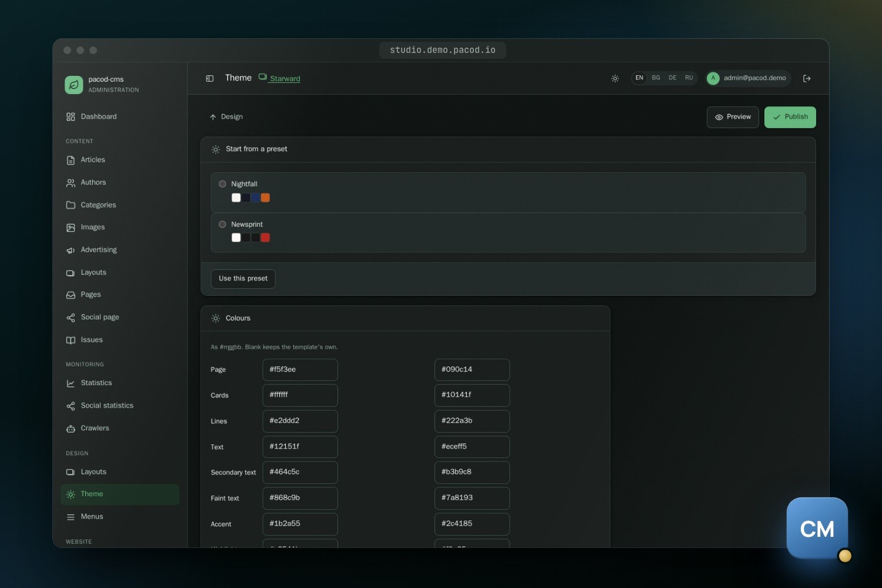
Task: Click the Images sidebar icon
Action: point(71,228)
